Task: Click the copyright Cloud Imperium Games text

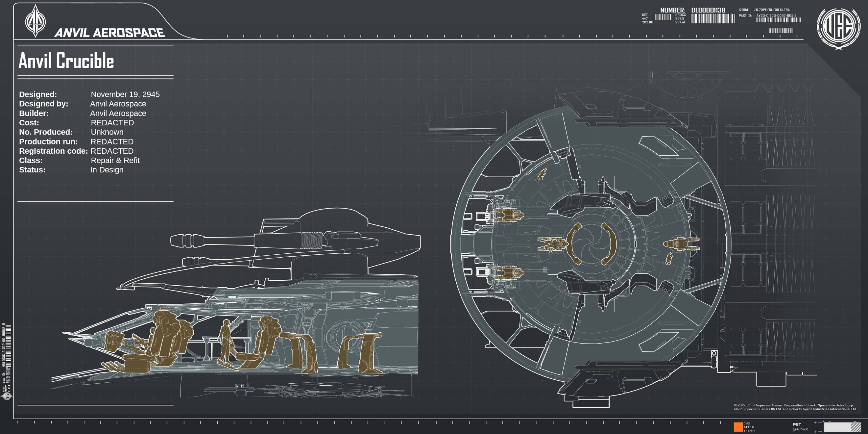Action: click(795, 407)
